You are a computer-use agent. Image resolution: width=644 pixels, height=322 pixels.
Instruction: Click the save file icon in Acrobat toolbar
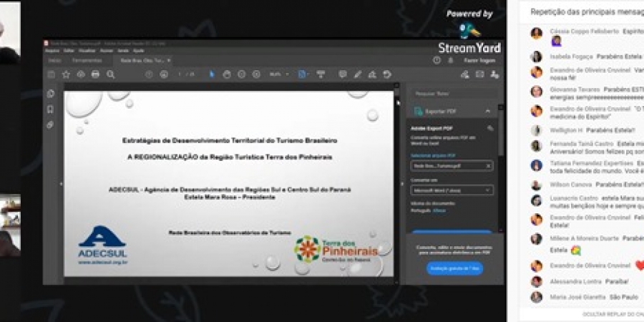(x=51, y=74)
